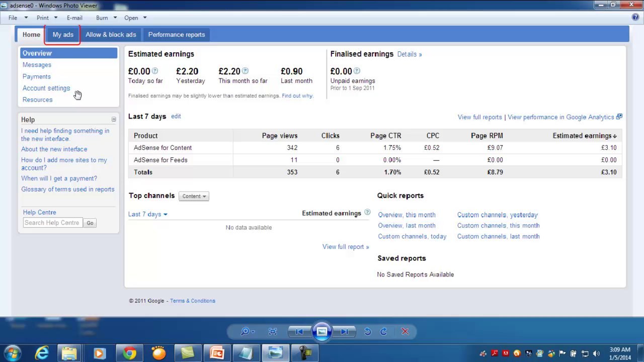Open the PowerPoint taskbar icon
The width and height of the screenshot is (644, 362).
(x=217, y=353)
